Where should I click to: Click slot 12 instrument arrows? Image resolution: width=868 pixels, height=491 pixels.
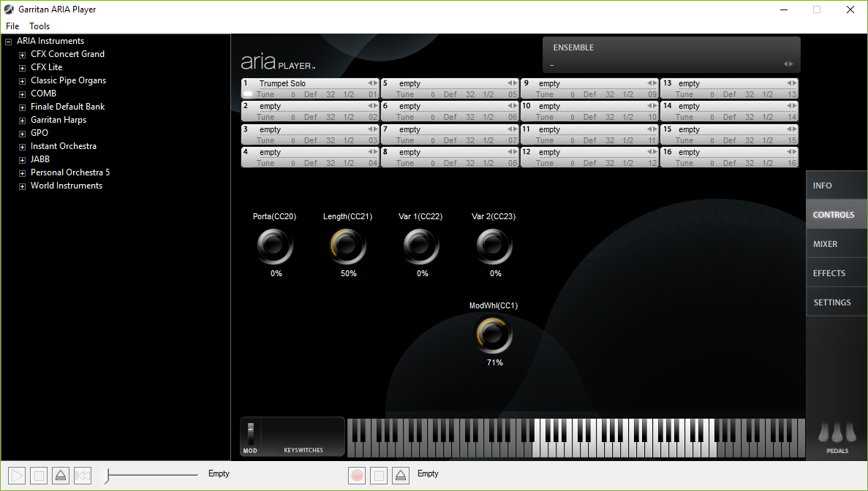652,151
